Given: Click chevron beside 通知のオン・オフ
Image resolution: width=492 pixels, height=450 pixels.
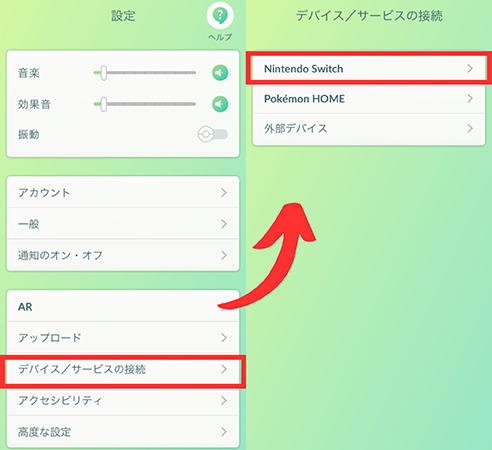Looking at the screenshot, I should pyautogui.click(x=224, y=255).
